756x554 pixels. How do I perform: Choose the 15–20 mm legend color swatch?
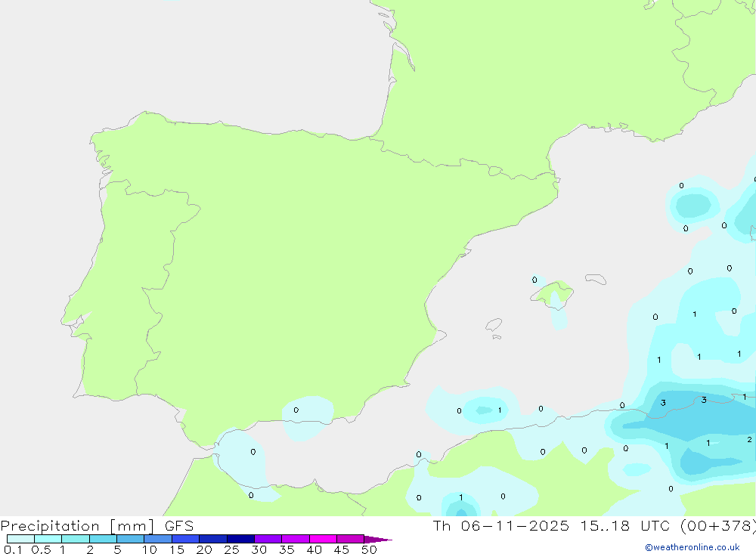point(185,539)
